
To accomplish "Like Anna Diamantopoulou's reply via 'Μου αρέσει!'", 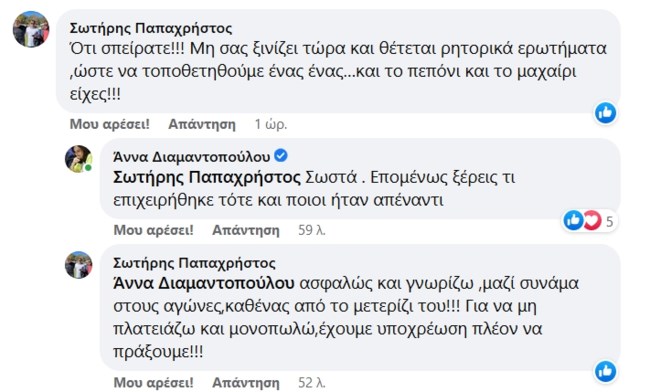I will tap(153, 230).
